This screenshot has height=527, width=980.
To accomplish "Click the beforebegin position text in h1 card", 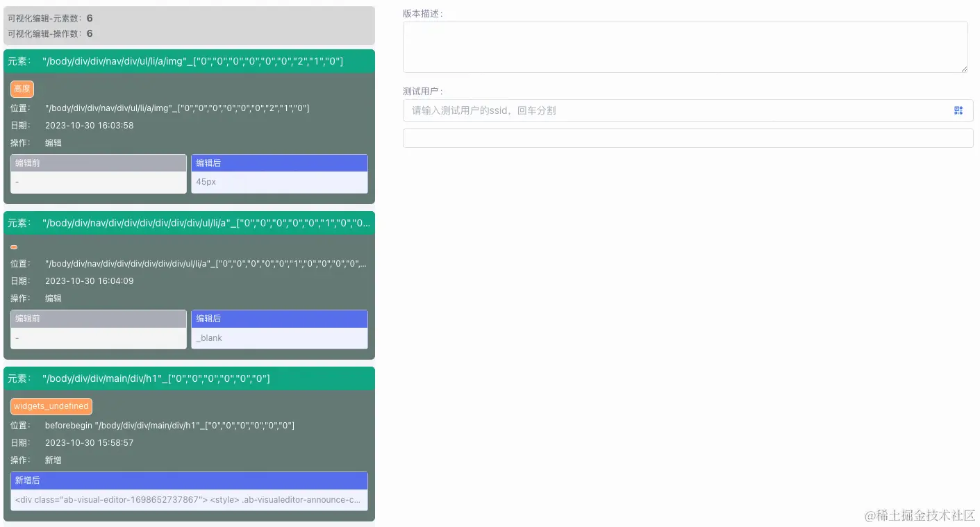I will (170, 425).
